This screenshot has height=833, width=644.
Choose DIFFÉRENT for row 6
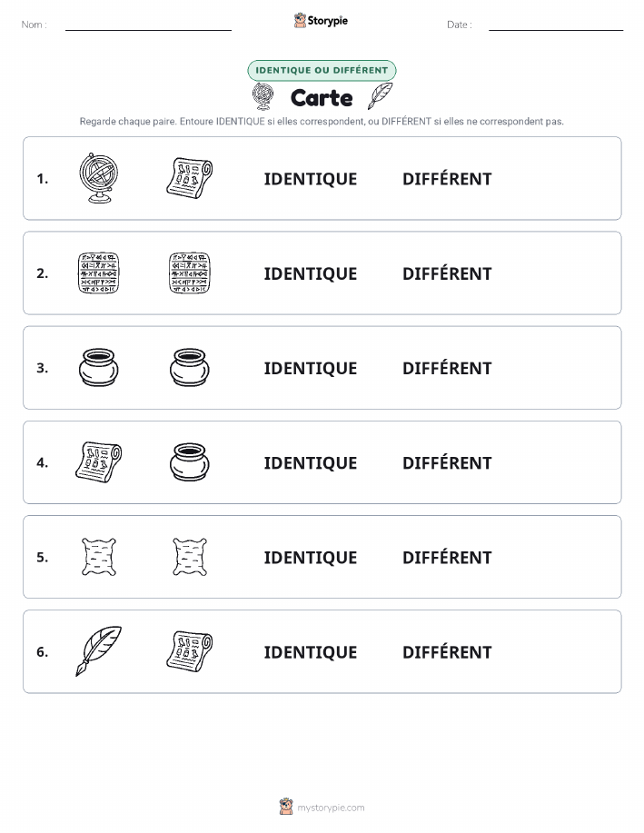[x=447, y=652]
